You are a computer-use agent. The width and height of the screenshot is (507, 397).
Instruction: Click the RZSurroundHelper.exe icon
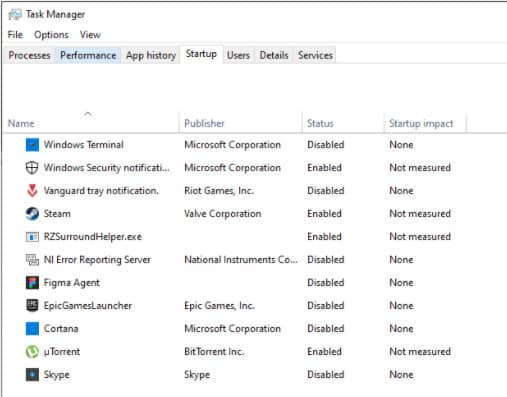coord(32,237)
